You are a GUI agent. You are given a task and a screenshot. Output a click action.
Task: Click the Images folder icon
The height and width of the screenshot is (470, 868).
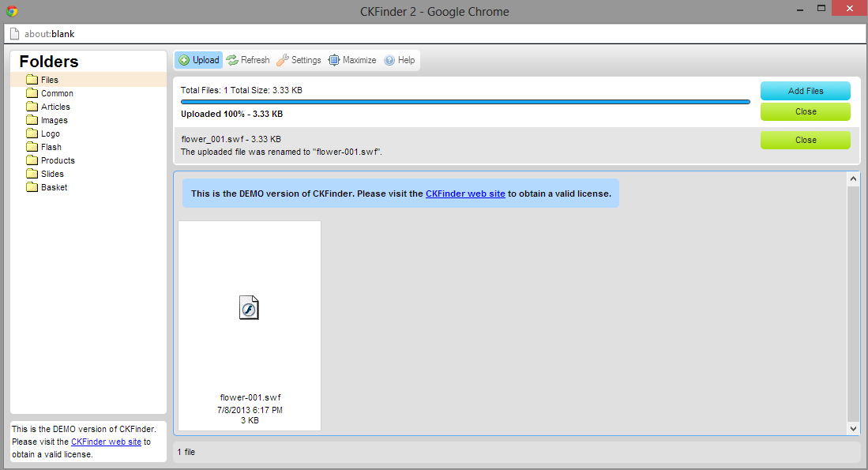coord(32,120)
